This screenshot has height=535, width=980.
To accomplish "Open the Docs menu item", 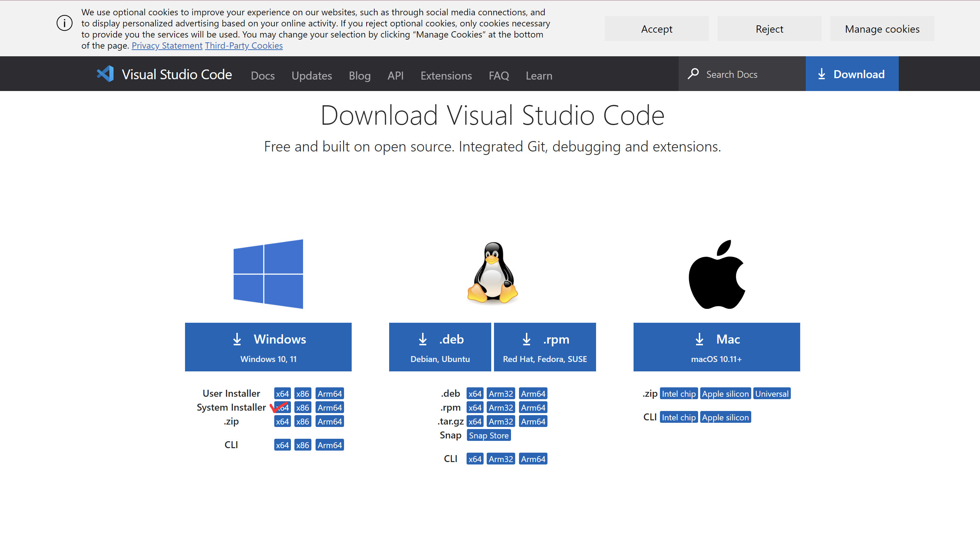I will 262,75.
